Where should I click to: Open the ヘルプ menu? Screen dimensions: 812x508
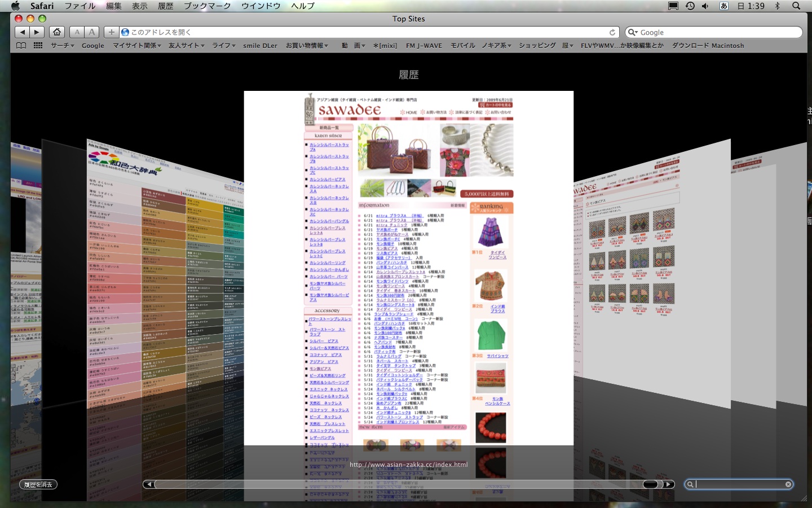click(303, 6)
